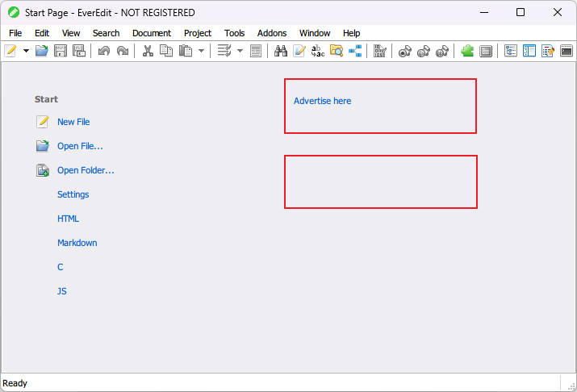Open Find with the binoculars icon
The height and width of the screenshot is (392, 577).
coord(281,51)
